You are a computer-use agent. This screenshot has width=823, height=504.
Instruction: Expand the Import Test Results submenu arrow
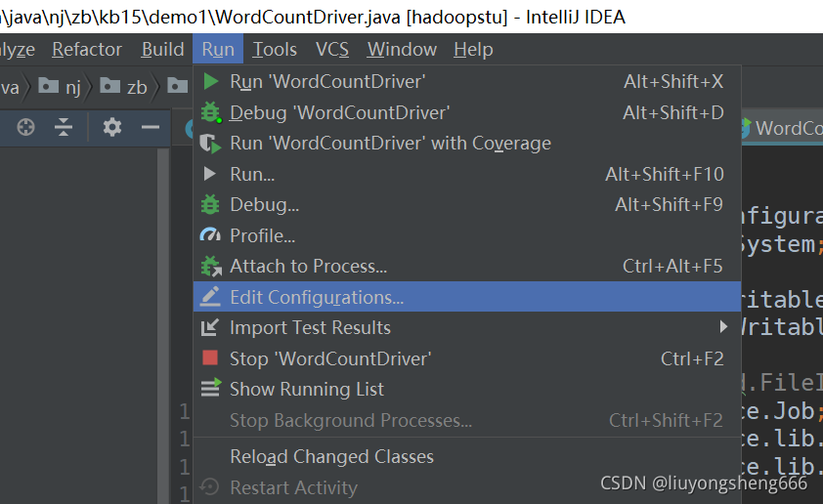point(724,327)
